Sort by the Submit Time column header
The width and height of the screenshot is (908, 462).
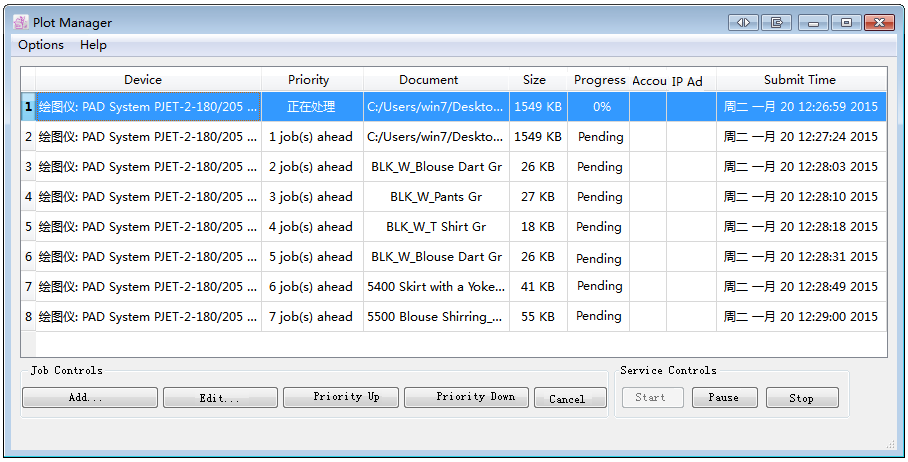click(x=800, y=80)
